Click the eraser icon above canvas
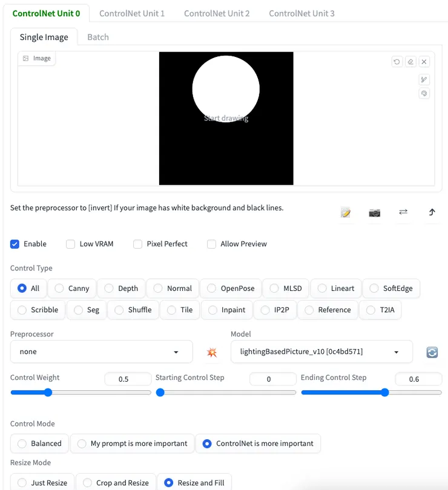The width and height of the screenshot is (448, 490). click(x=410, y=62)
